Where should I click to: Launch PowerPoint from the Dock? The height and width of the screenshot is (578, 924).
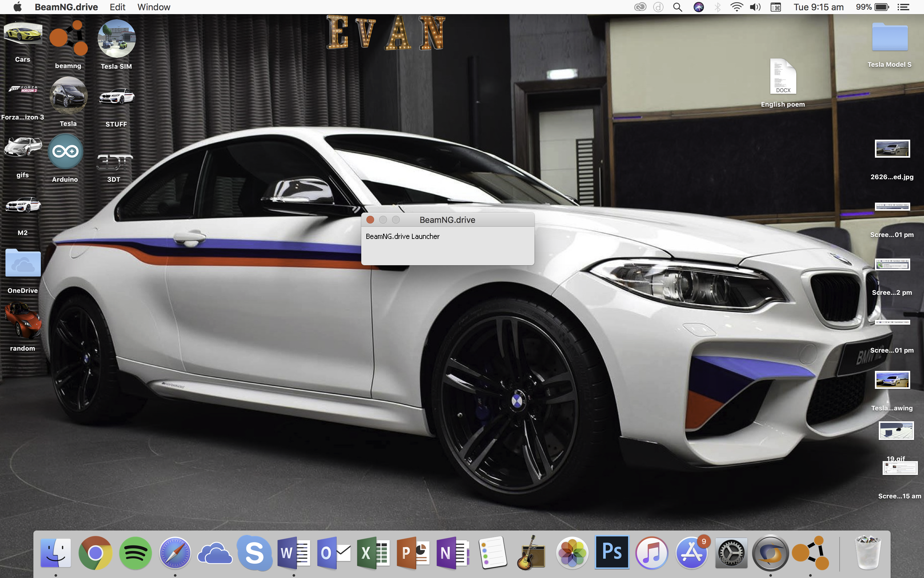click(413, 553)
